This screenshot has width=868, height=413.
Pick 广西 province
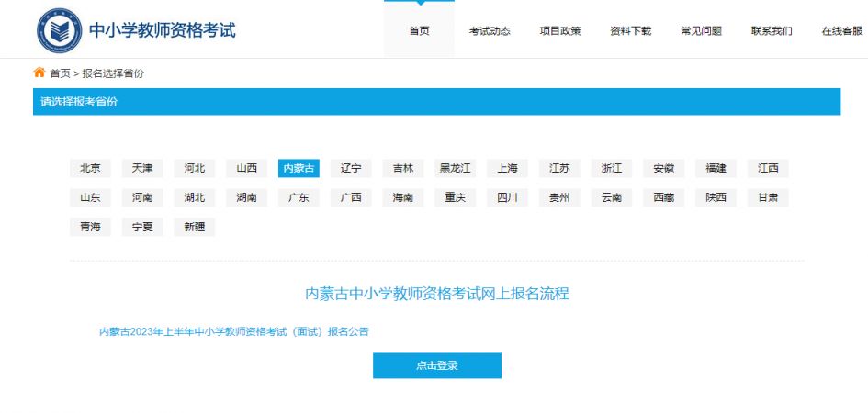pos(351,197)
